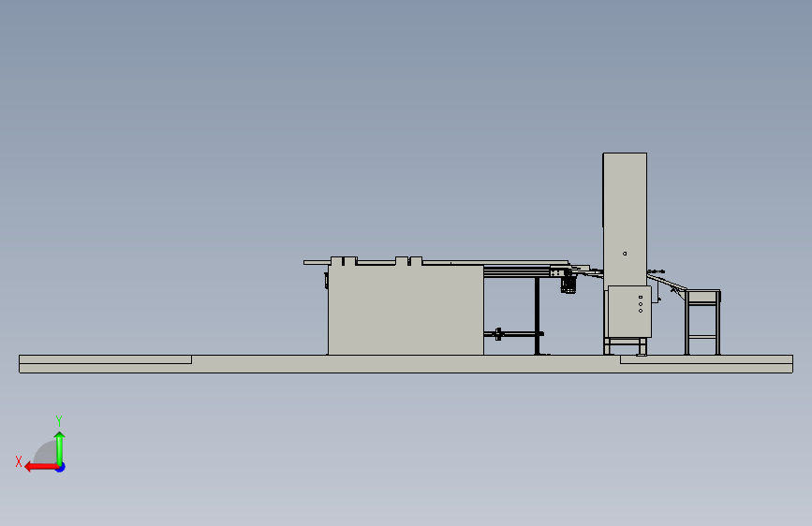The width and height of the screenshot is (812, 526).
Task: Click the blue Z axis dot of triad
Action: [61, 468]
